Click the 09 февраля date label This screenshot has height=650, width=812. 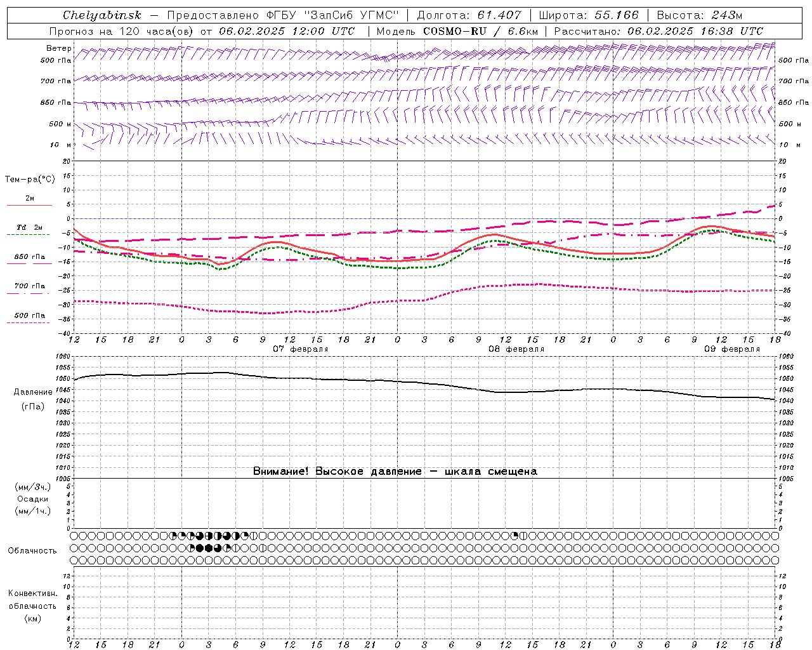click(x=732, y=349)
